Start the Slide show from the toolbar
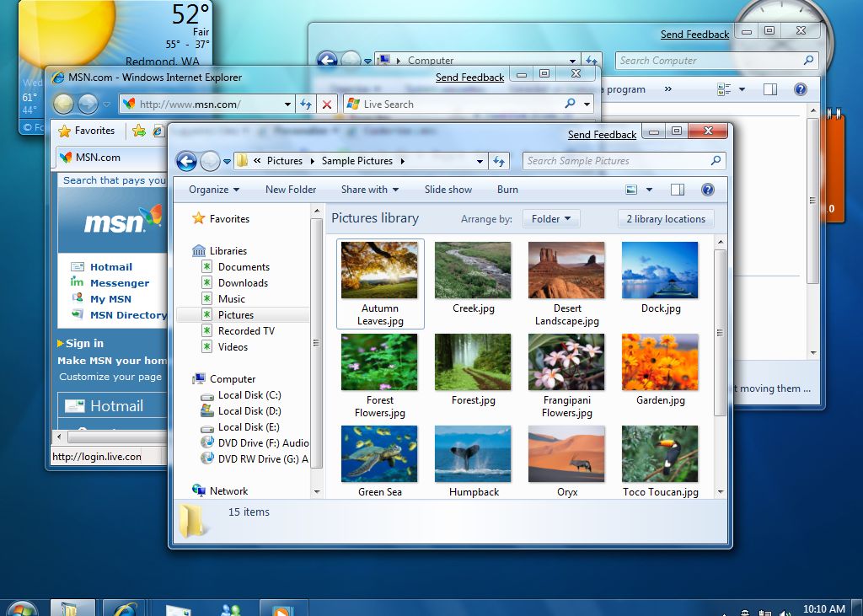Screen dimensions: 863x616 pyautogui.click(x=448, y=190)
